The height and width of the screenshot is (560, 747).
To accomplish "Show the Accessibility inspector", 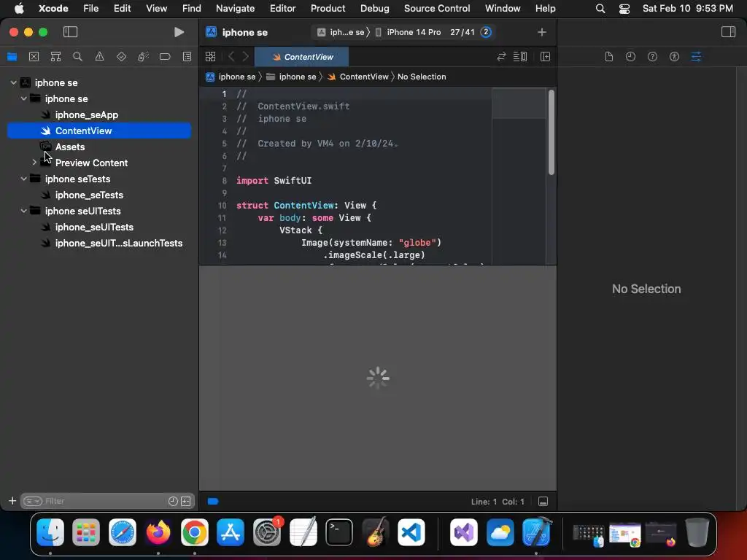I will coord(674,57).
